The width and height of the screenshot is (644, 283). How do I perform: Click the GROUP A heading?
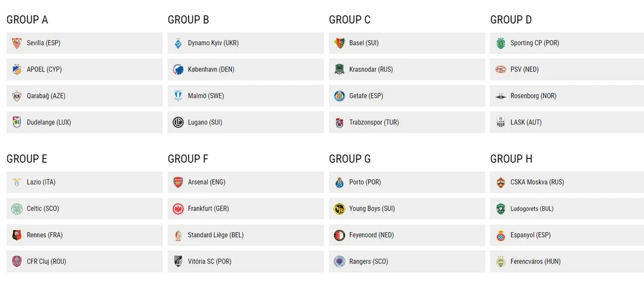click(x=28, y=19)
